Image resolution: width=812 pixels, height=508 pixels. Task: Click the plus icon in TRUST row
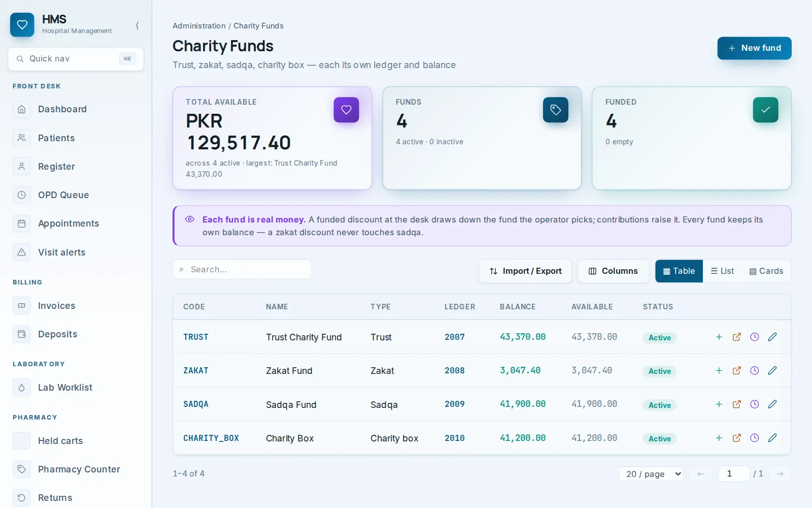[x=719, y=337]
